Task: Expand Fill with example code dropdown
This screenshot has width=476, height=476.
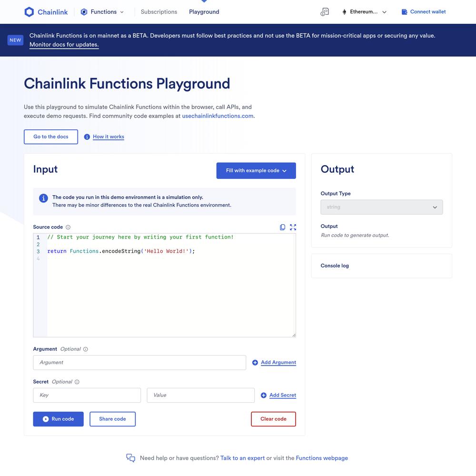Action: 256,170
